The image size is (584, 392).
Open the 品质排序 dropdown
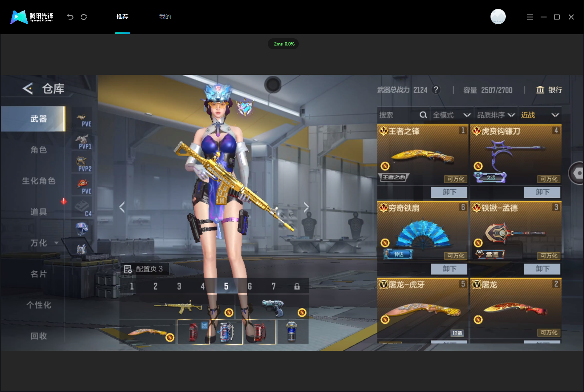[496, 115]
